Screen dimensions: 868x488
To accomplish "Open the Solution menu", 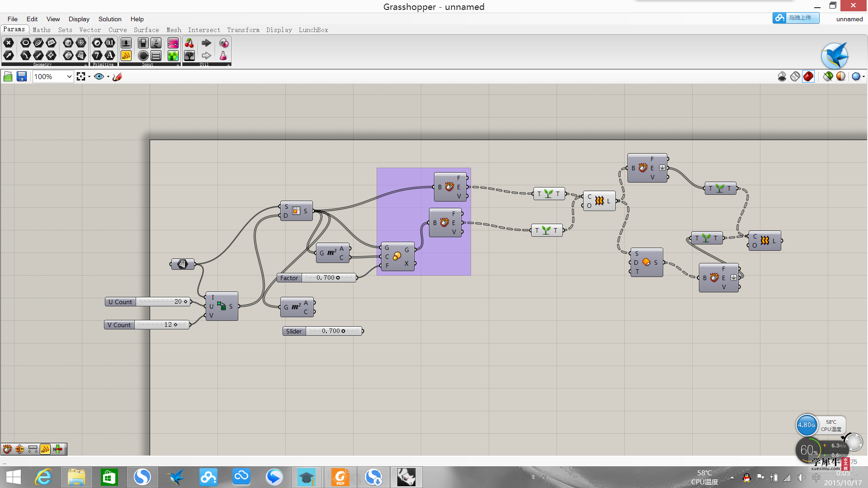I will [110, 19].
